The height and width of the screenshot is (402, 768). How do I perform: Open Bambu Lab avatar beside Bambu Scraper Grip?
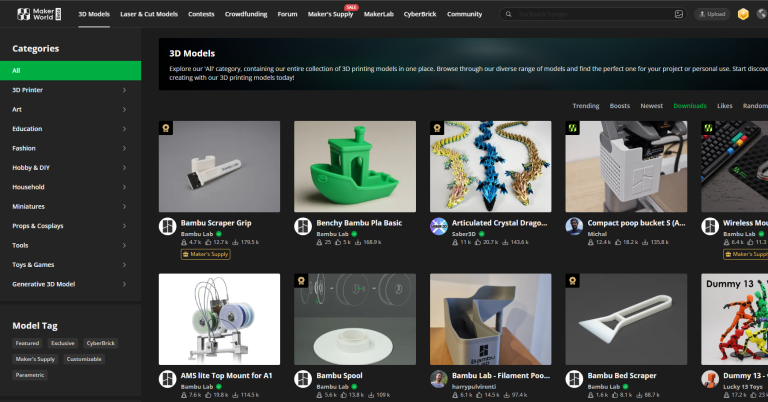pyautogui.click(x=168, y=226)
